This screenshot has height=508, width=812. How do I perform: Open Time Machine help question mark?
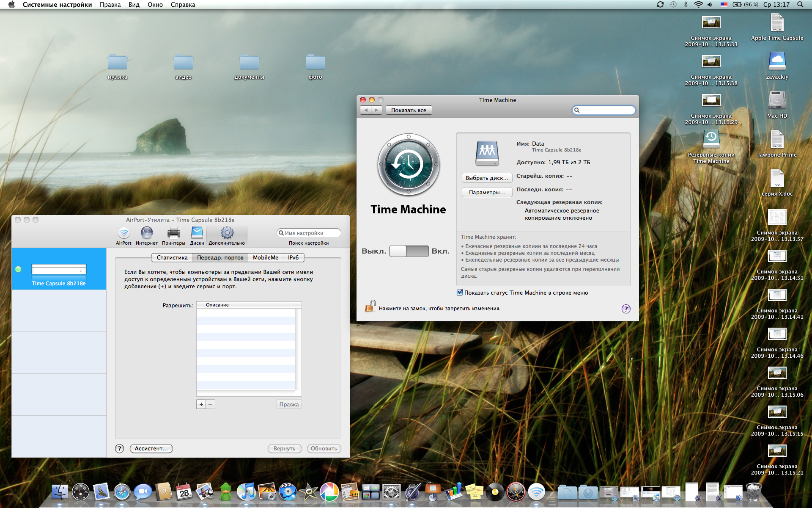626,309
